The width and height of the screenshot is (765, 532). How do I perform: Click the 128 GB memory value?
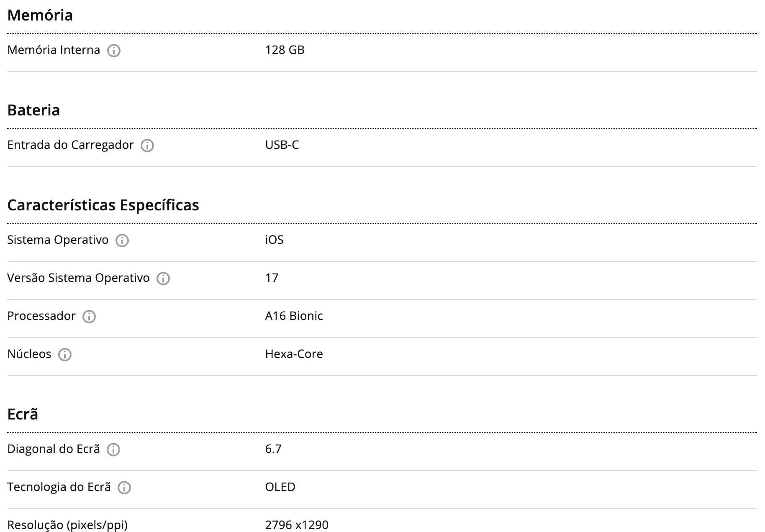[x=285, y=50]
